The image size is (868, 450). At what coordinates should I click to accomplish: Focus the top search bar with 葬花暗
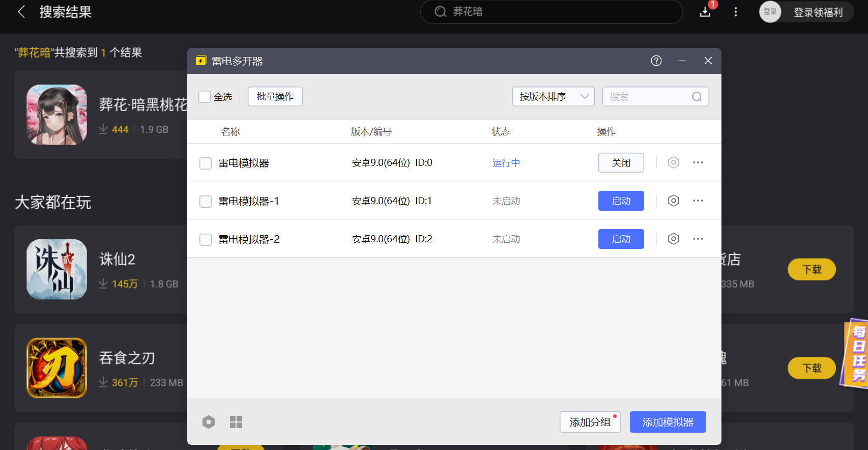[x=552, y=12]
